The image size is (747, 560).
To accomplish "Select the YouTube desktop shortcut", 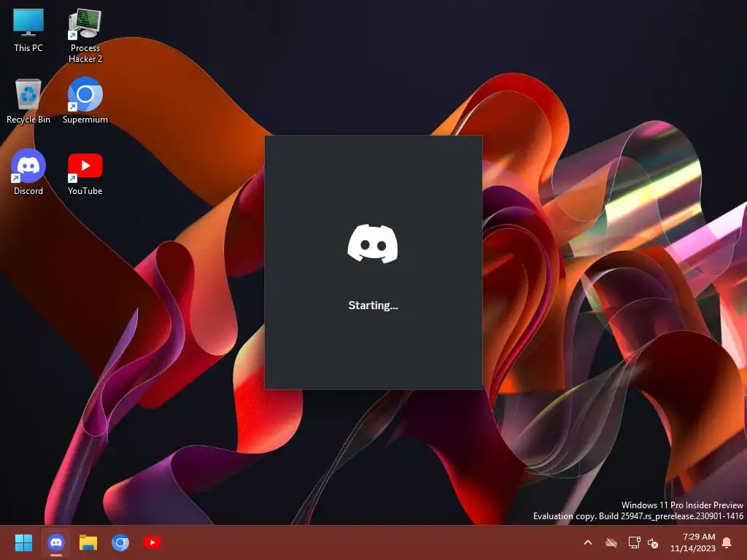I will point(85,174).
